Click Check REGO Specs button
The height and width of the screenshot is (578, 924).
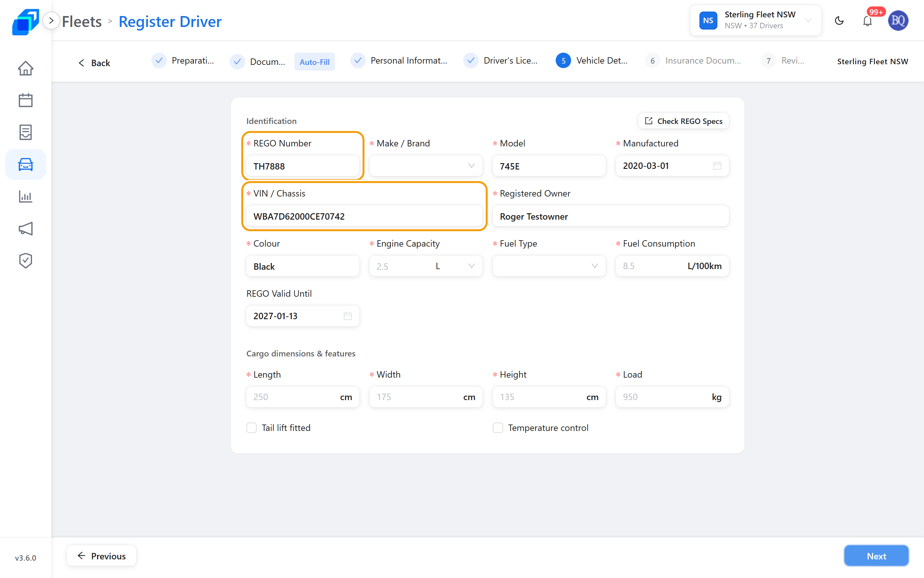point(683,121)
